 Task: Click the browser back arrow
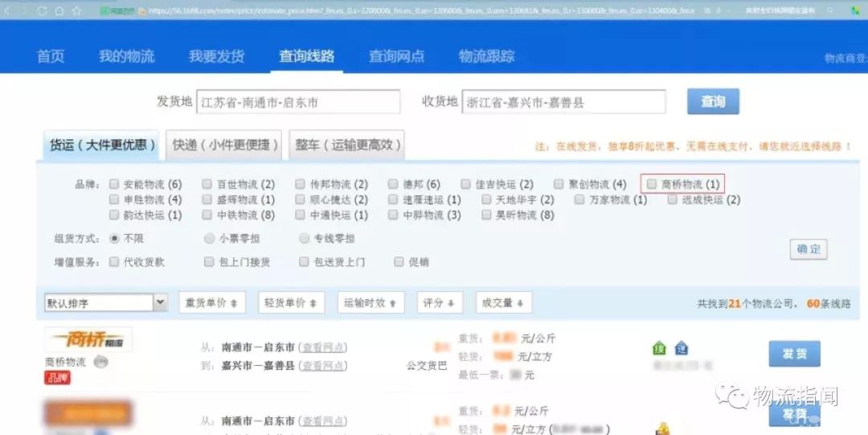pyautogui.click(x=7, y=11)
